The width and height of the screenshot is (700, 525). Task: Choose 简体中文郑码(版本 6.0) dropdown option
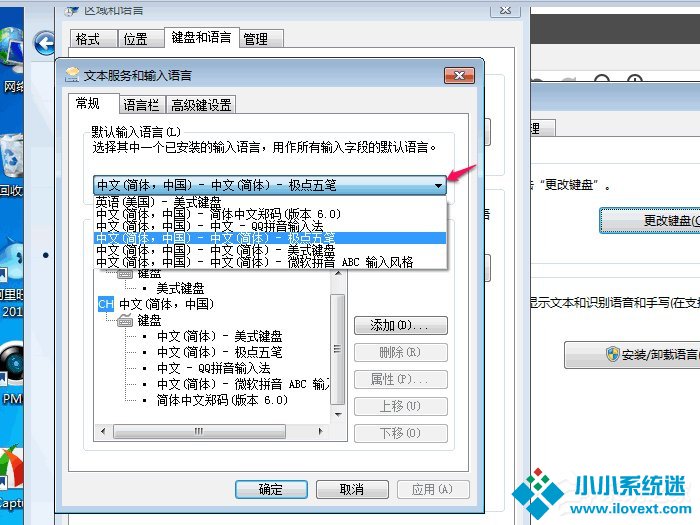tap(270, 214)
